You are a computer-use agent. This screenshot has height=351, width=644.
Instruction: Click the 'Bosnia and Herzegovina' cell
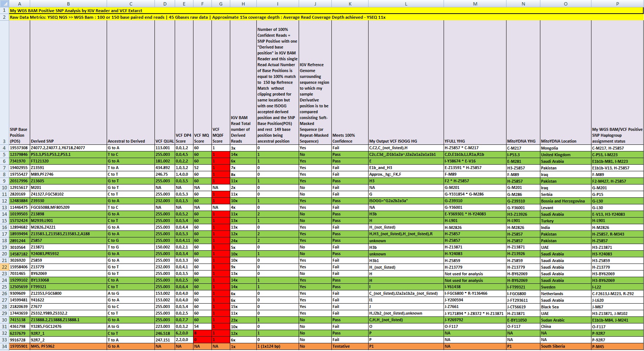tap(566, 201)
